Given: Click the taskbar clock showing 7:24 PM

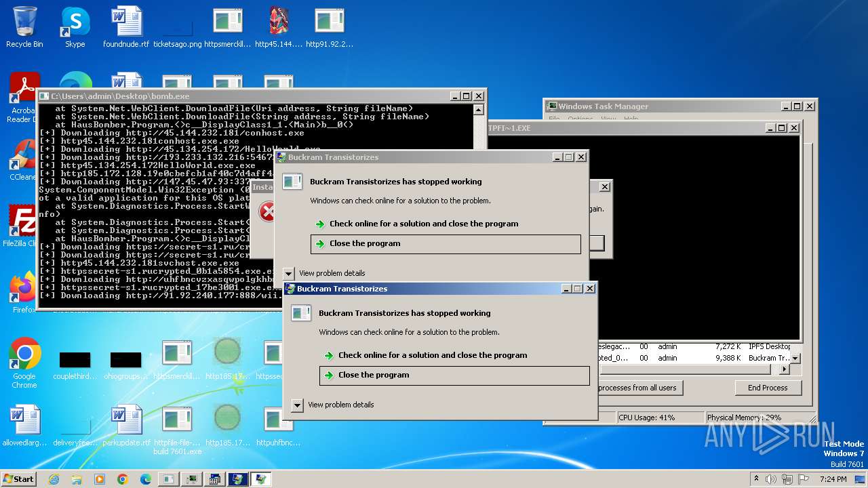Looking at the screenshot, I should [x=833, y=479].
